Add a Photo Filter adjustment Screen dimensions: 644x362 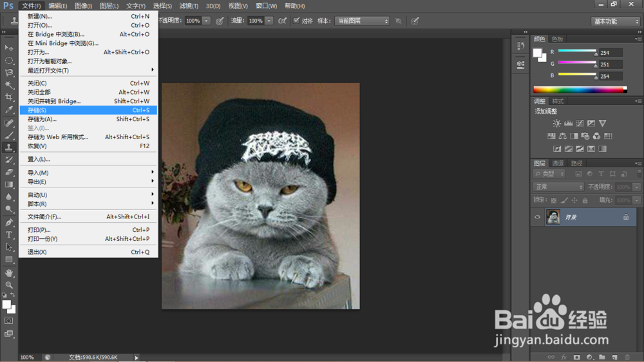[585, 136]
